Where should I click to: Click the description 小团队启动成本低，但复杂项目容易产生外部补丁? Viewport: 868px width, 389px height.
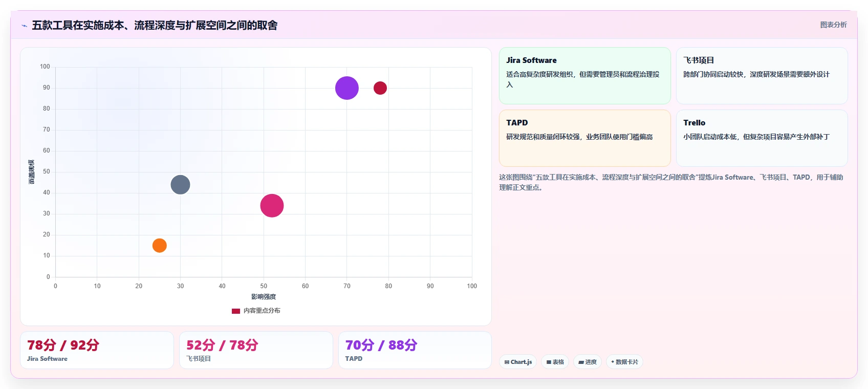coord(756,137)
